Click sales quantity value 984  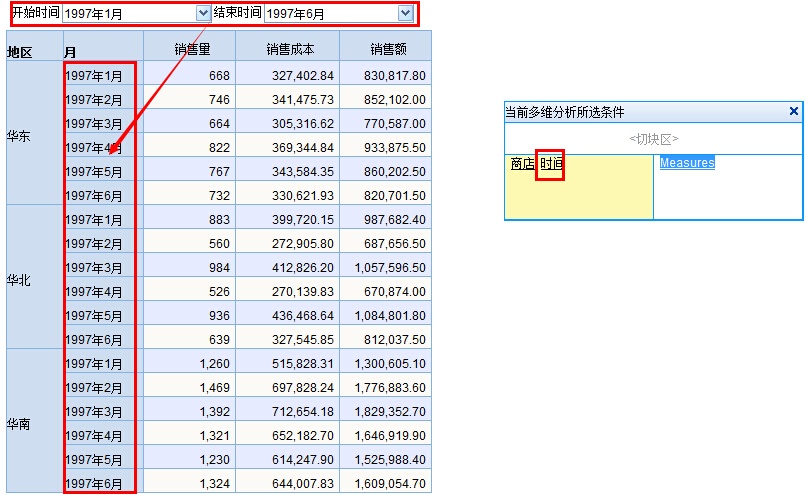[219, 268]
